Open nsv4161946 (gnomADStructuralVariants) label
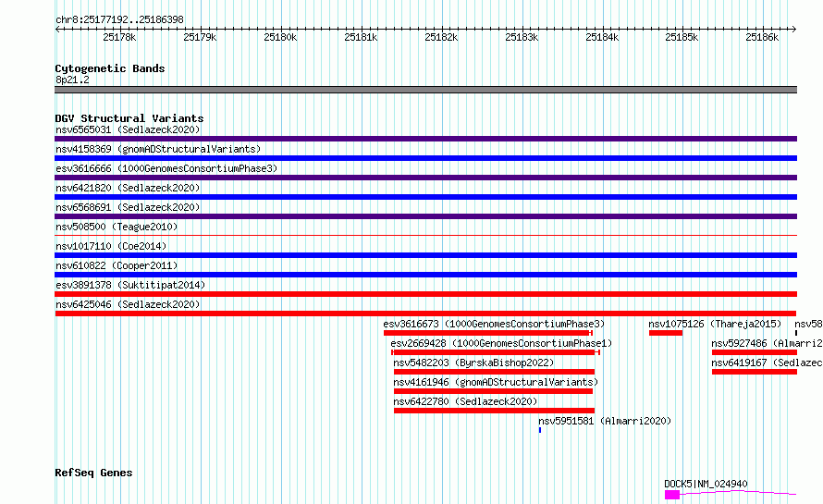823x504 pixels. 496,382
